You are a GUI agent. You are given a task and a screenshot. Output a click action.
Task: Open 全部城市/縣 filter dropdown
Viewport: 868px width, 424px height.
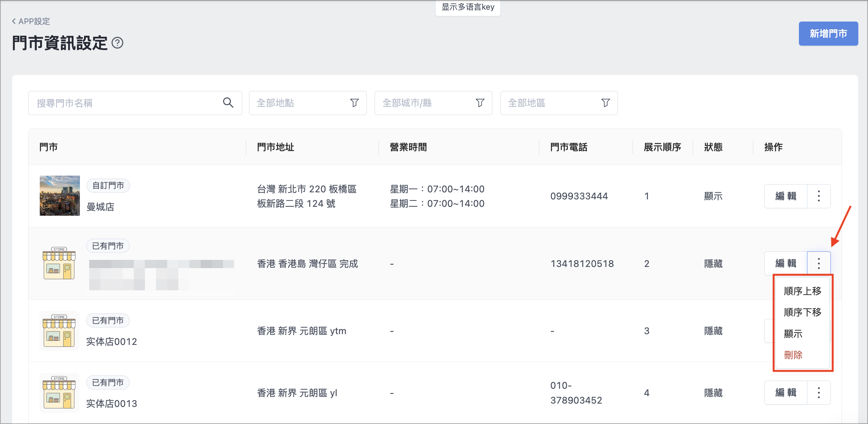pos(433,103)
